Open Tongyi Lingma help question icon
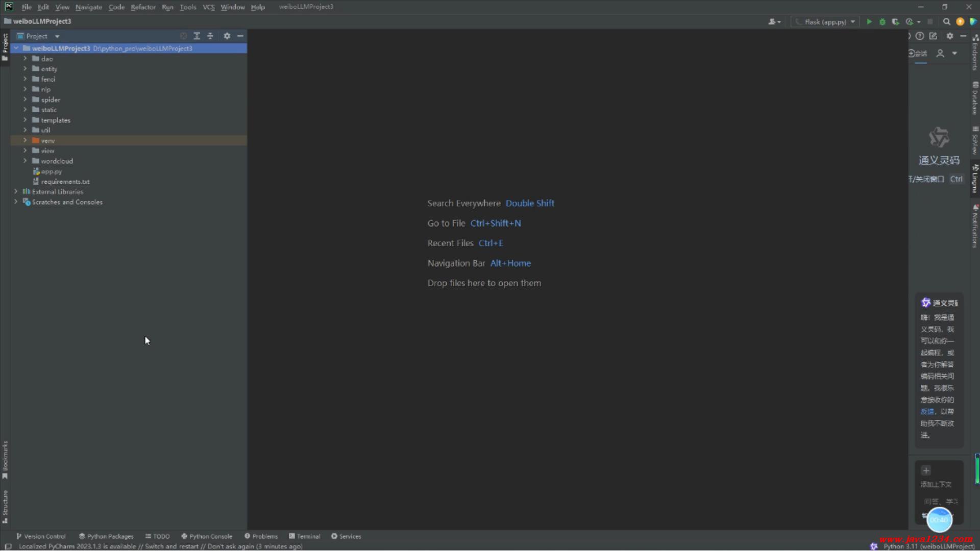The height and width of the screenshot is (551, 980). (x=920, y=36)
